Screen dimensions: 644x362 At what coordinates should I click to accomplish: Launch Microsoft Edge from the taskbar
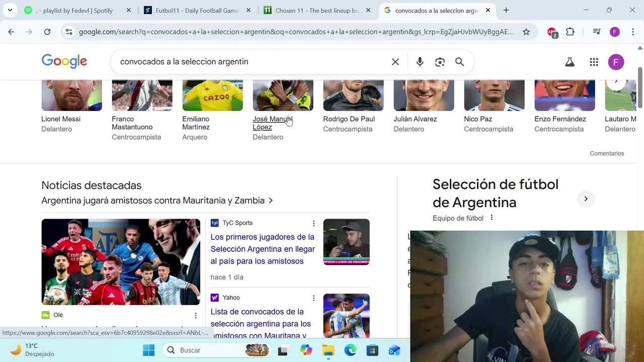[x=350, y=350]
